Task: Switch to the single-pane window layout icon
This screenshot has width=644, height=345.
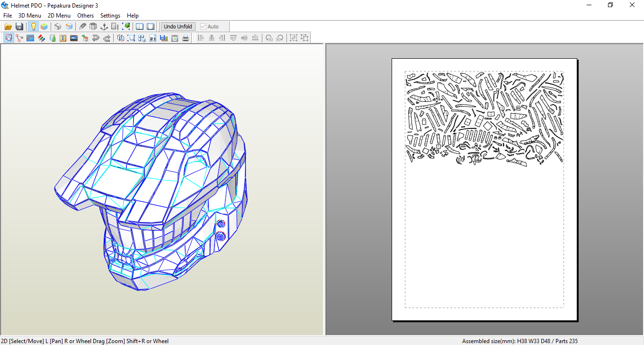Action: coord(151,27)
